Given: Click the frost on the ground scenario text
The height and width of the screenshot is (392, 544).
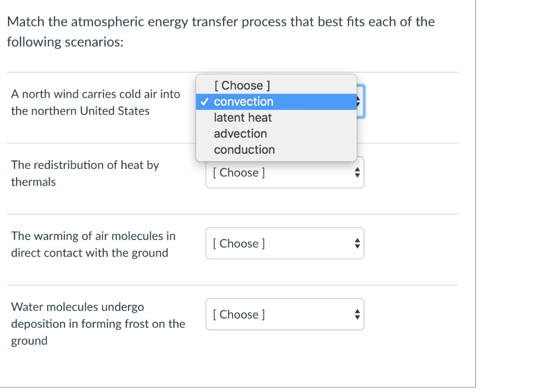Looking at the screenshot, I should [98, 323].
